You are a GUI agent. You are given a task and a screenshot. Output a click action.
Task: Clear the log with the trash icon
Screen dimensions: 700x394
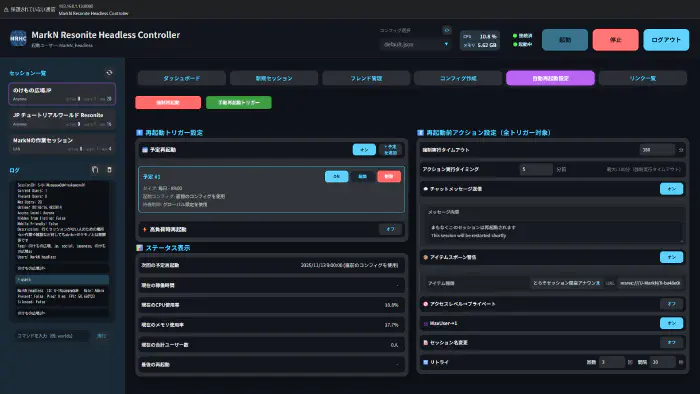coord(109,170)
